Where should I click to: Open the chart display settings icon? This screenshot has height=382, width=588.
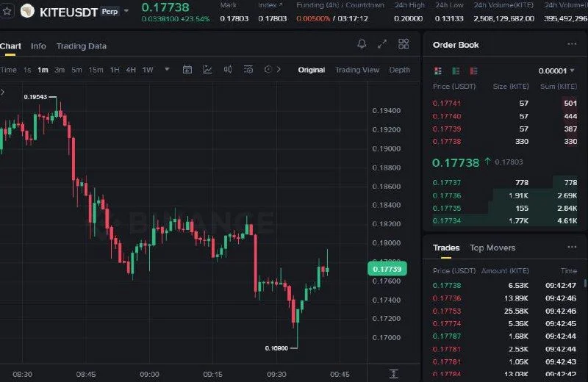click(248, 69)
